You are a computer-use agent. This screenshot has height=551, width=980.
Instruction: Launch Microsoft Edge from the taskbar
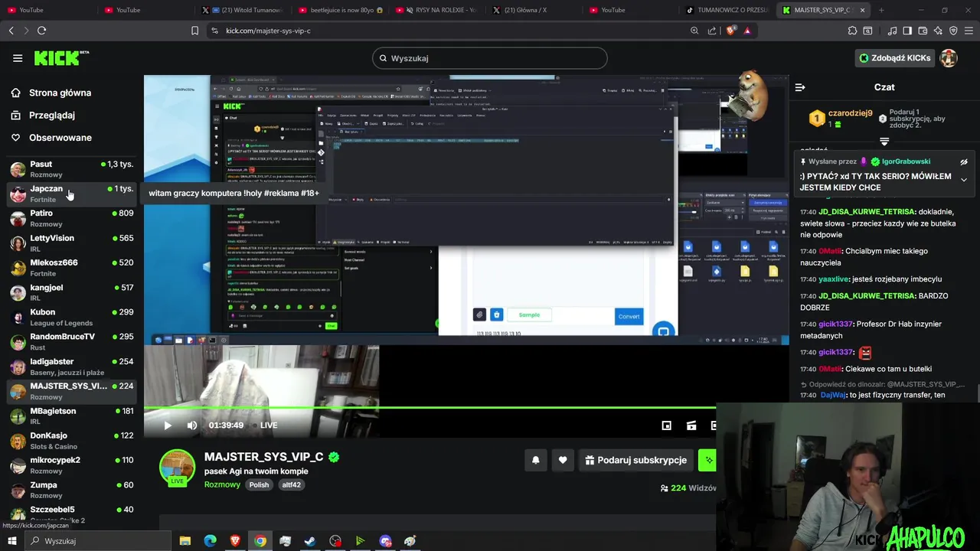tap(210, 541)
